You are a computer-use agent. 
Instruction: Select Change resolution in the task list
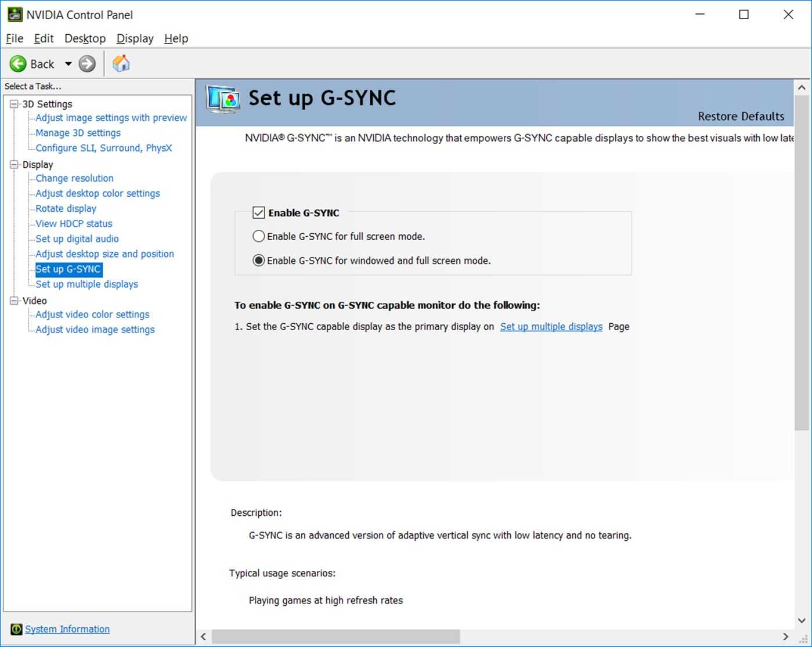74,178
